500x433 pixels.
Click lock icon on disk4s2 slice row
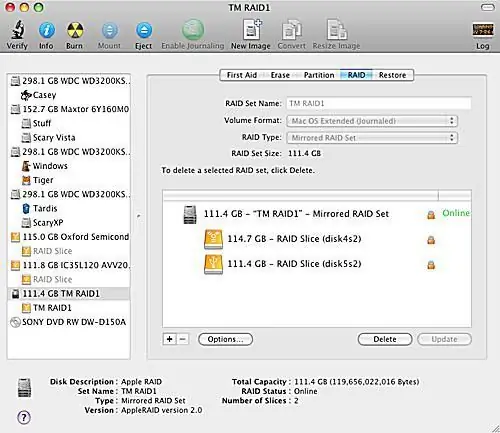pos(431,240)
